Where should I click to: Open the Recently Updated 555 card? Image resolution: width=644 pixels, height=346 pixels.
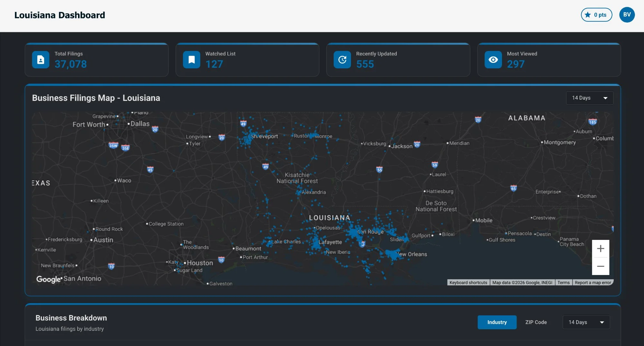point(398,60)
